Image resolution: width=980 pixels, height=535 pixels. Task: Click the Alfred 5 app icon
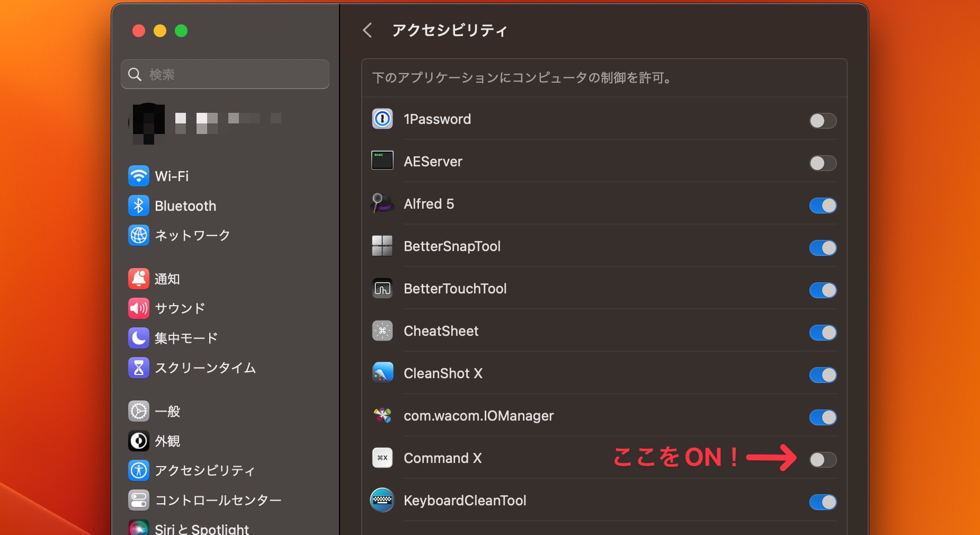coord(382,204)
